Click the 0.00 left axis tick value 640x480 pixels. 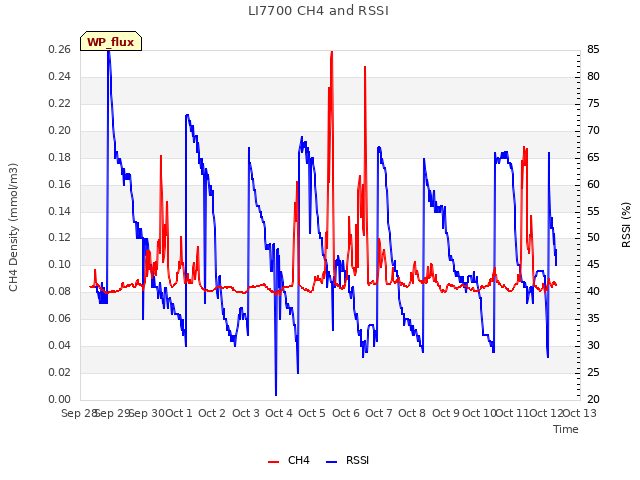coord(59,399)
